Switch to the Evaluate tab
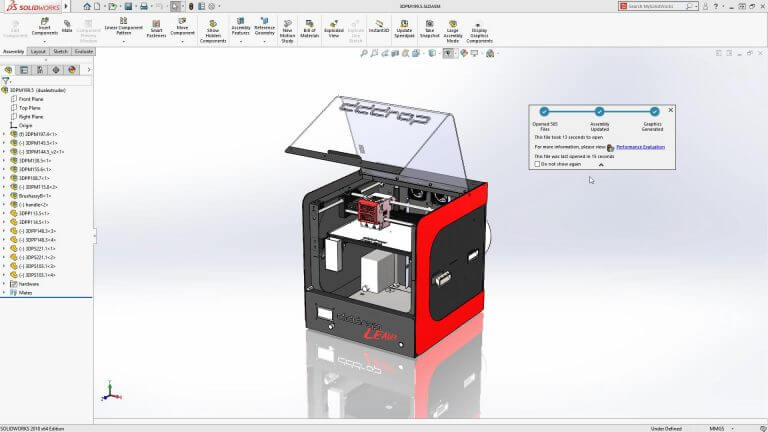 click(84, 51)
